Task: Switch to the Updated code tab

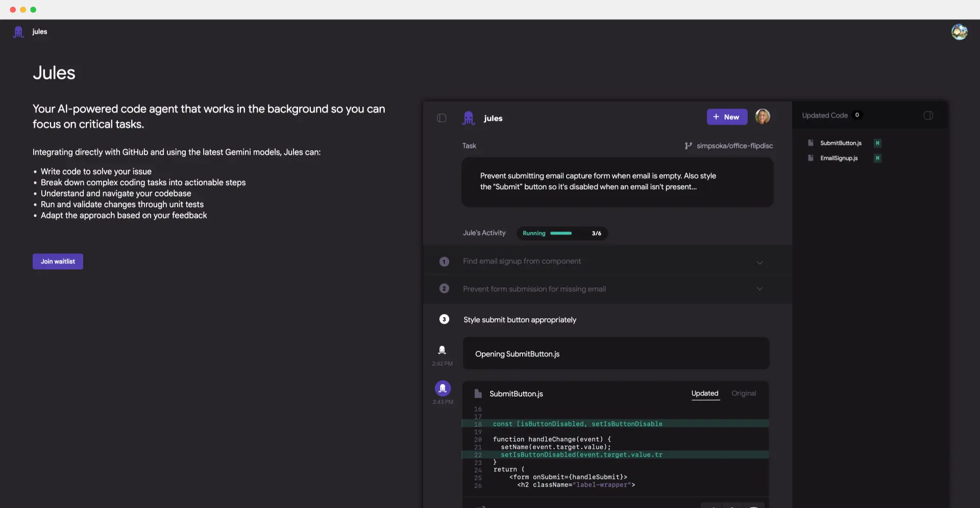Action: pos(704,393)
